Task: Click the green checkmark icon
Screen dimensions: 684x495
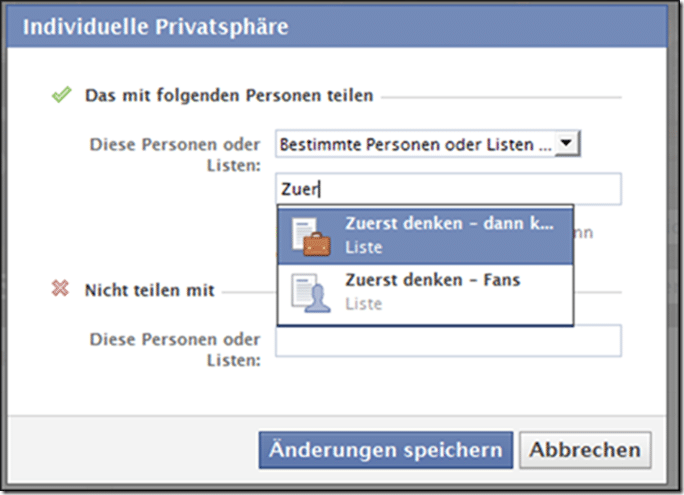Action: (62, 95)
